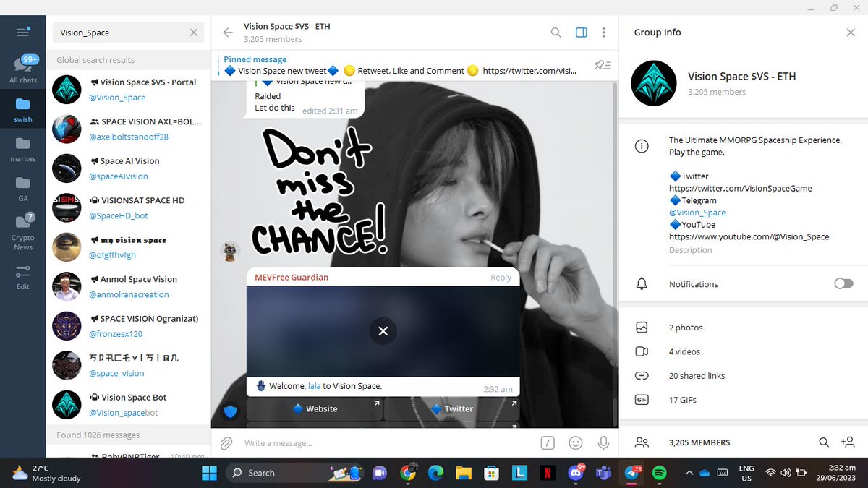
Task: Open Microsoft Teams from the taskbar
Action: pyautogui.click(x=603, y=474)
